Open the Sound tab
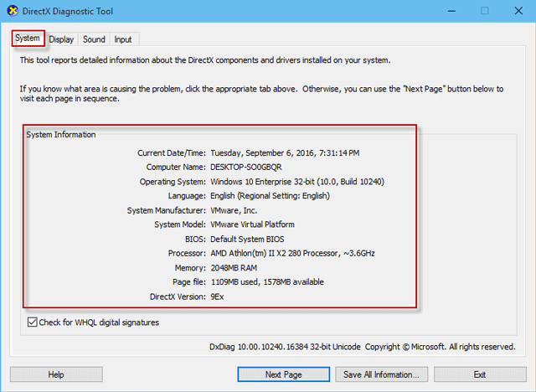The image size is (536, 392). 94,39
